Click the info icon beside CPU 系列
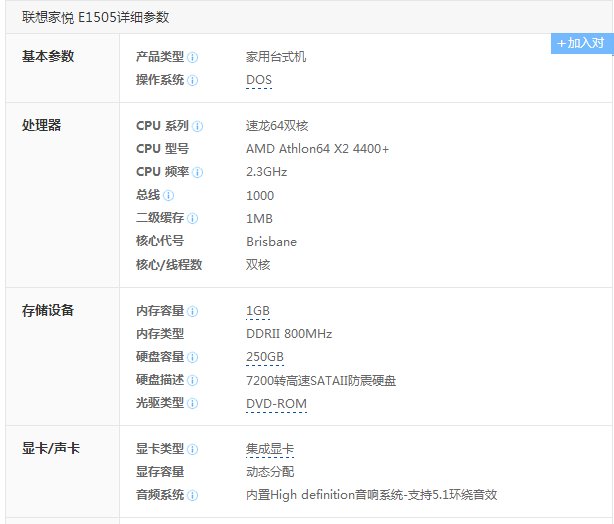The width and height of the screenshot is (614, 524). 197,126
